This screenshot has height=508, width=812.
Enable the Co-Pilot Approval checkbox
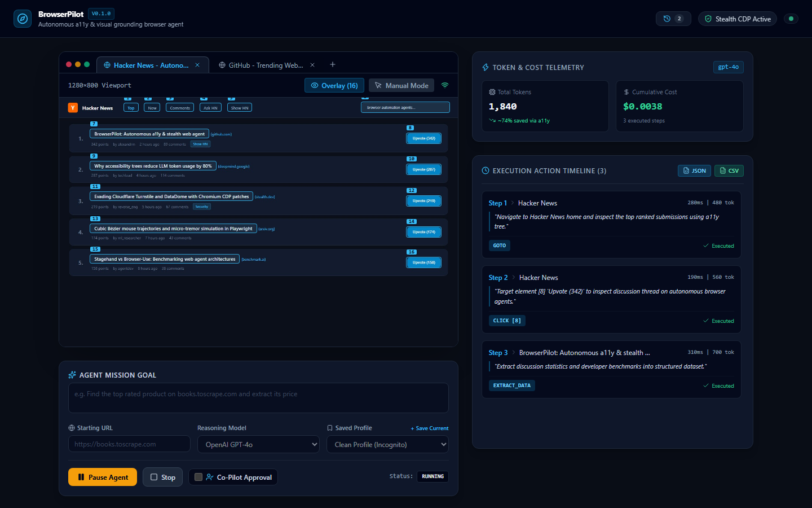click(198, 477)
